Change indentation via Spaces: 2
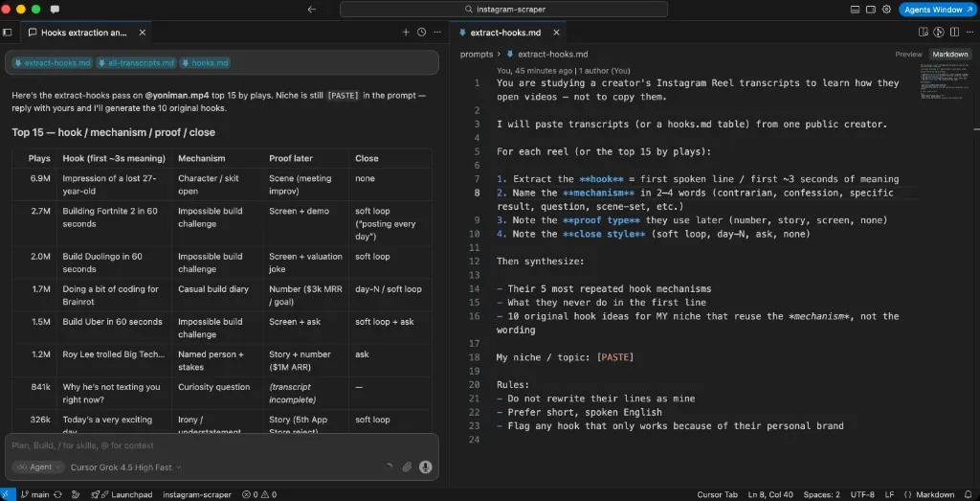 (x=820, y=494)
